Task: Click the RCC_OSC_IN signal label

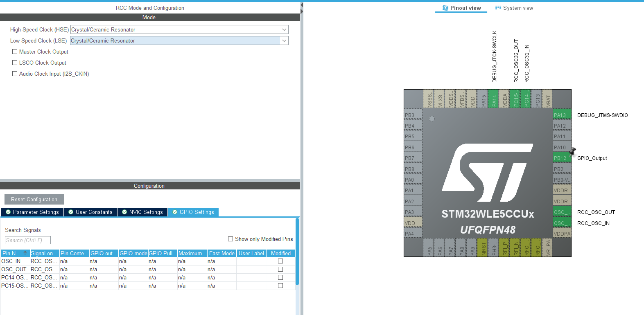Action: 593,223
